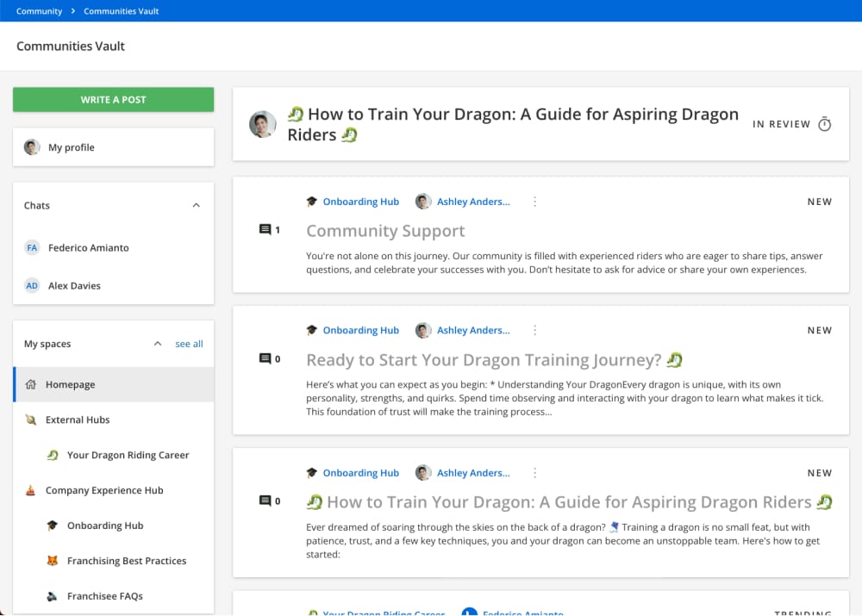Collapse the Chats section
The width and height of the screenshot is (862, 616).
click(x=196, y=205)
